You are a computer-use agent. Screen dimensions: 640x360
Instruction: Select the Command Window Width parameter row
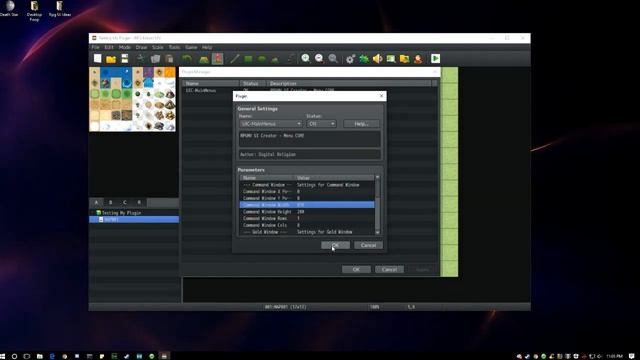pyautogui.click(x=307, y=205)
